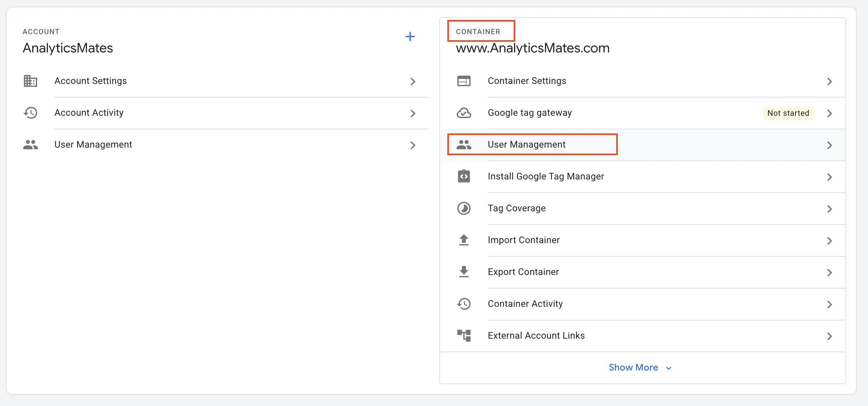Click the External Account Links tree icon

464,335
